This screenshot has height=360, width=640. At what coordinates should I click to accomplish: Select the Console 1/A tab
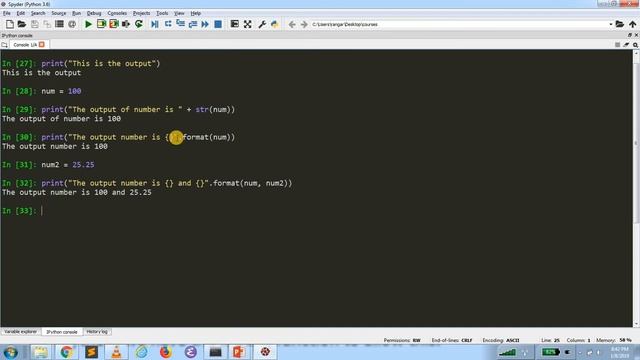click(25, 44)
